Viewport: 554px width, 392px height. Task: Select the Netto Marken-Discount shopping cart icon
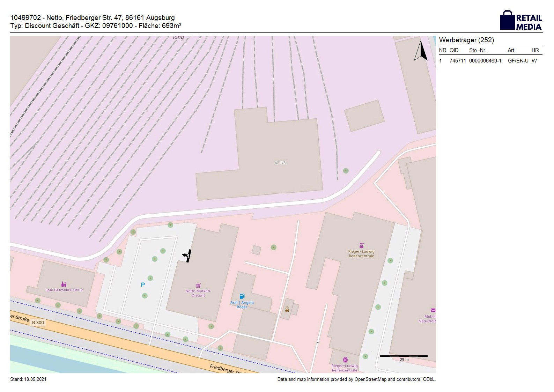tap(198, 286)
